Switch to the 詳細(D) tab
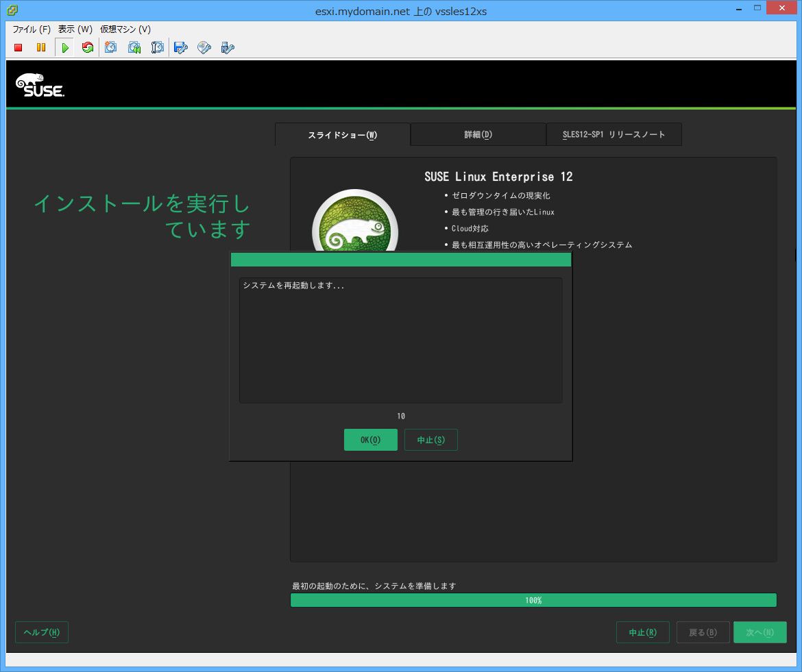The height and width of the screenshot is (672, 802). tap(478, 134)
